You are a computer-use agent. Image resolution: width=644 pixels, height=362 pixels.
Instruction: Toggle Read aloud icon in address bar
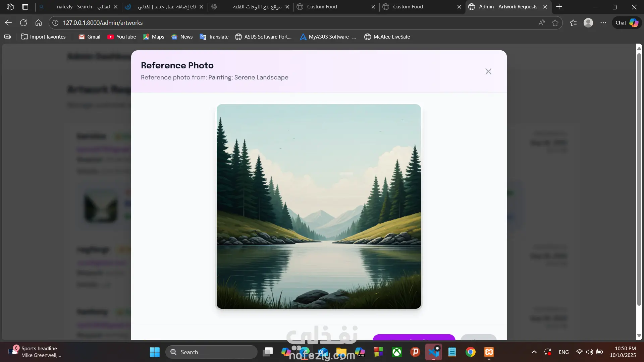point(542,23)
